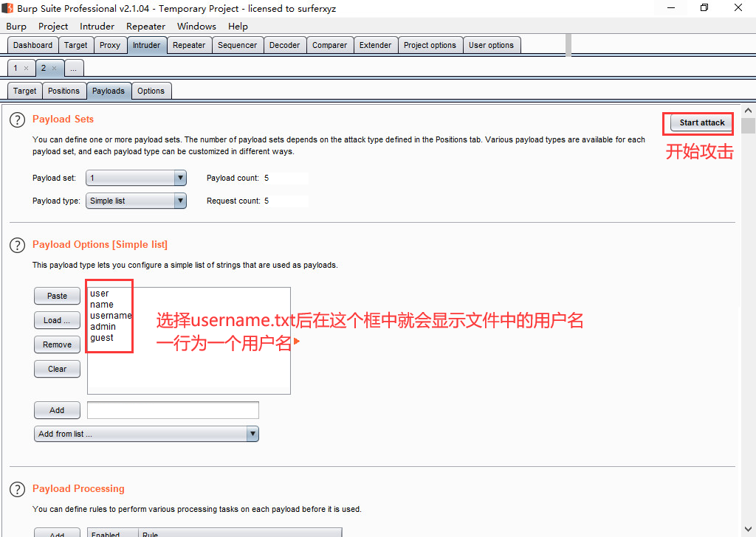The image size is (756, 537).
Task: Switch to the Decoder tab
Action: coord(284,45)
